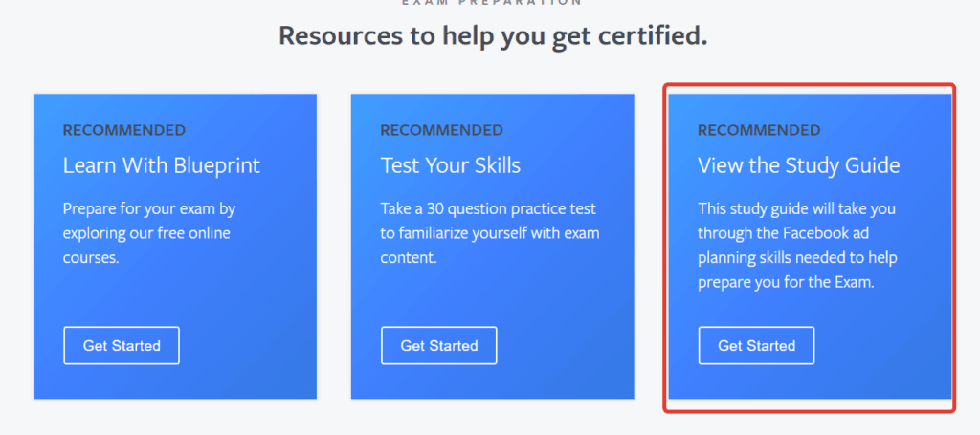
Task: Select the Test Your Skills heading
Action: 450,165
